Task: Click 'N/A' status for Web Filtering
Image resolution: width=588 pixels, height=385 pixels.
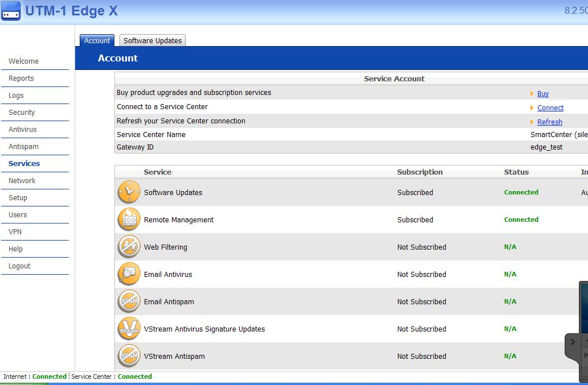Action: pyautogui.click(x=510, y=247)
